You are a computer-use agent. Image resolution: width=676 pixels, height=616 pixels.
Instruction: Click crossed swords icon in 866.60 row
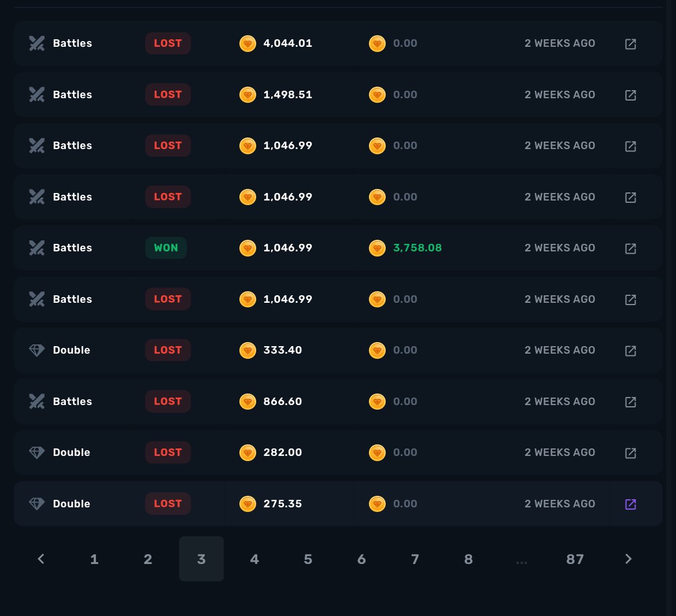[x=36, y=401]
